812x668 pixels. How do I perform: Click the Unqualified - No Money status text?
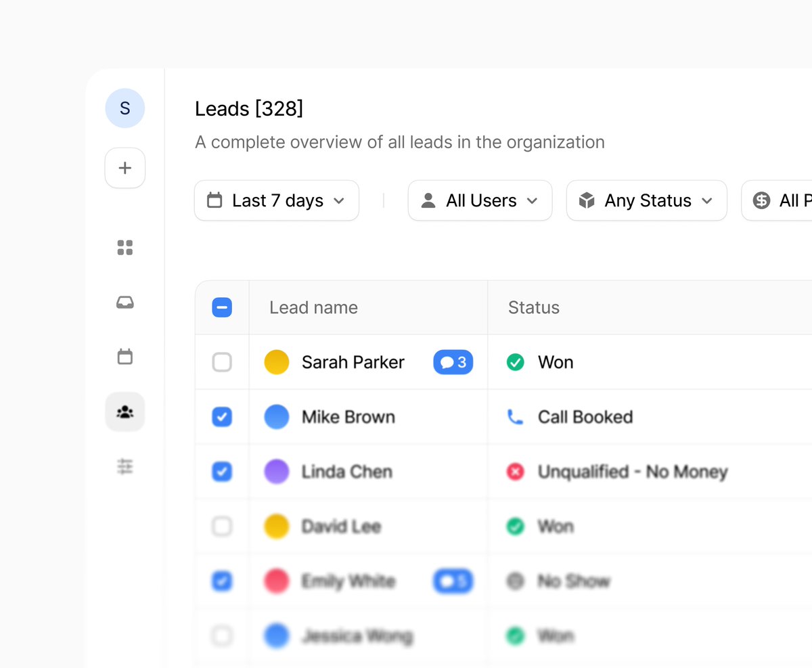point(633,472)
